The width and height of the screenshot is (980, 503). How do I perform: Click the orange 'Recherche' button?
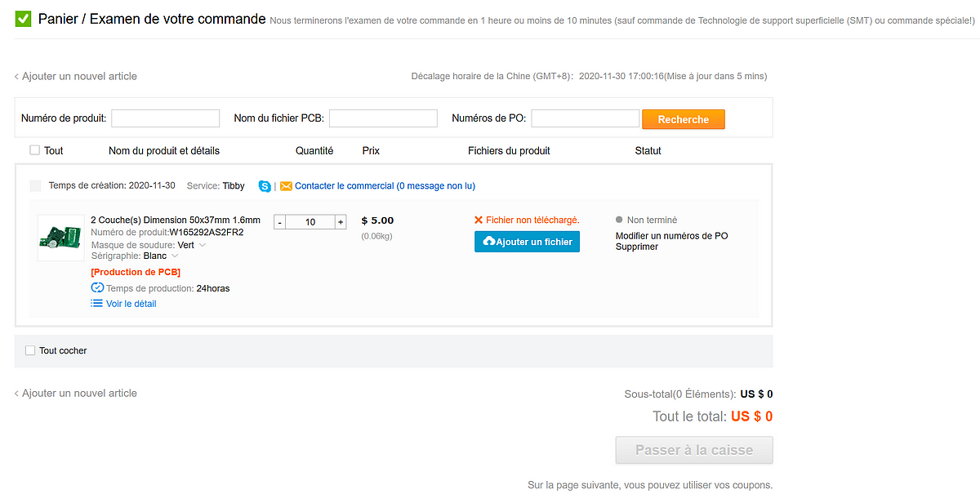pos(684,119)
